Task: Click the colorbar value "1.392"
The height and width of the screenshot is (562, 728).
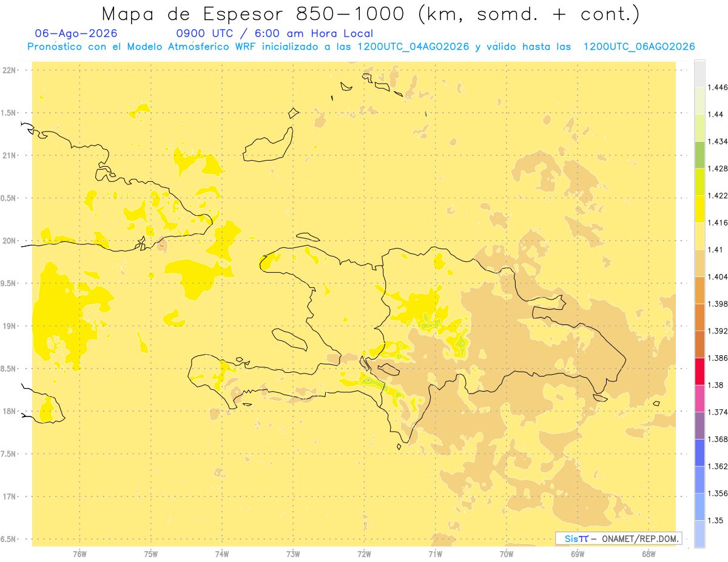Action: point(717,331)
